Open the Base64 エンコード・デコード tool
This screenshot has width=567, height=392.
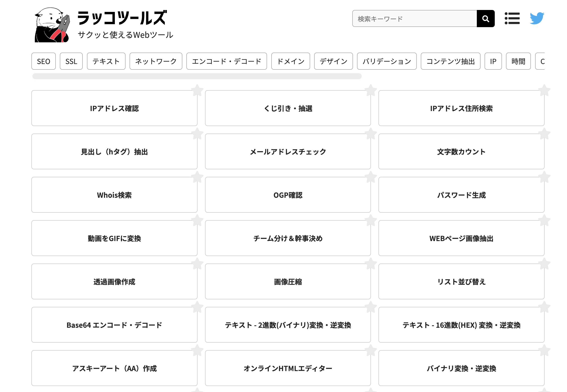coord(114,325)
